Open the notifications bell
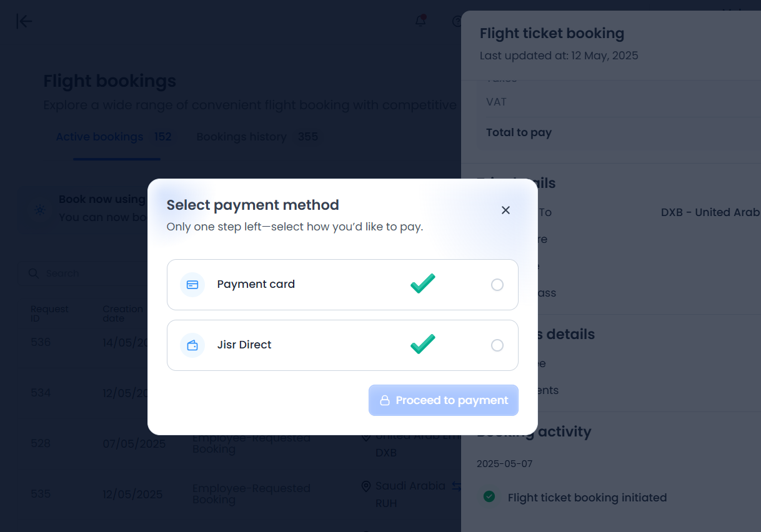This screenshot has width=761, height=532. pos(420,21)
